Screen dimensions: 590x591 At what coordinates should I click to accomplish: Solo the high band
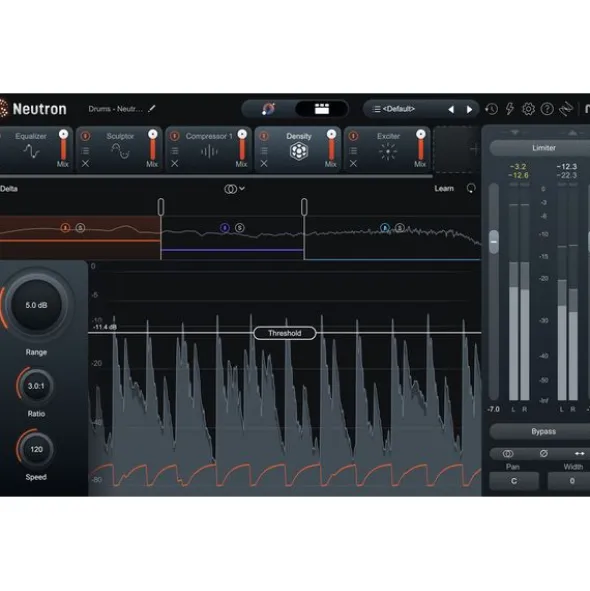coord(400,228)
